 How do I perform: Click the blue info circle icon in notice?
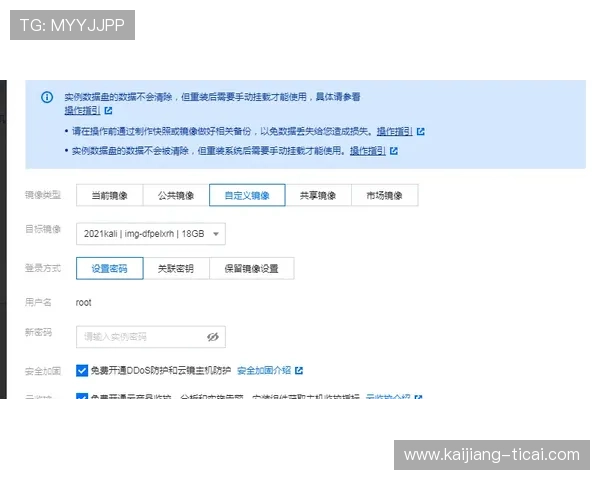point(47,97)
